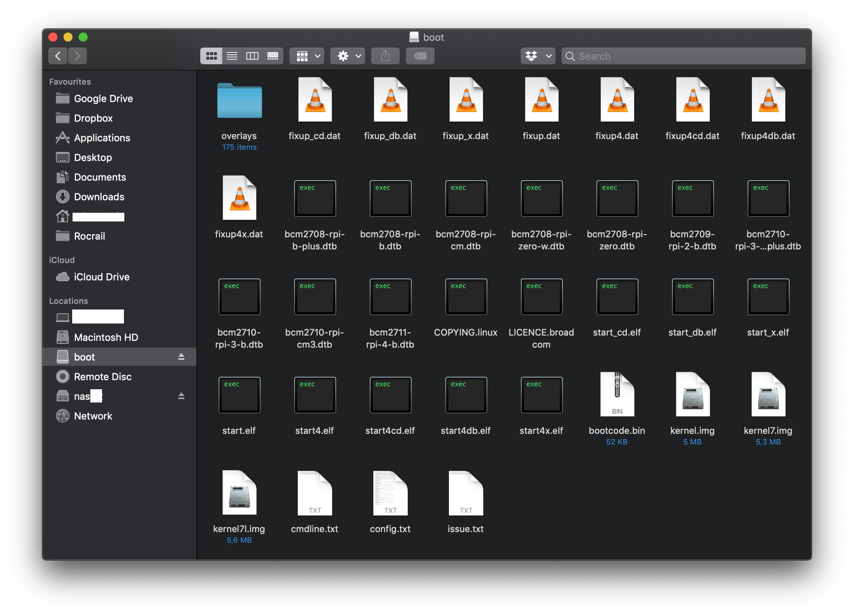Open the gear Action menu
The width and height of the screenshot is (854, 616).
pyautogui.click(x=348, y=56)
